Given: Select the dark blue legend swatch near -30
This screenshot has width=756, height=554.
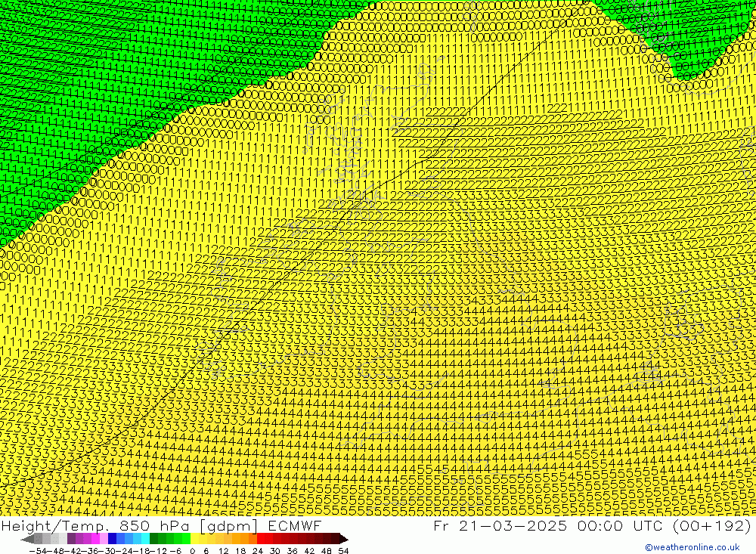Looking at the screenshot, I should pos(112,539).
